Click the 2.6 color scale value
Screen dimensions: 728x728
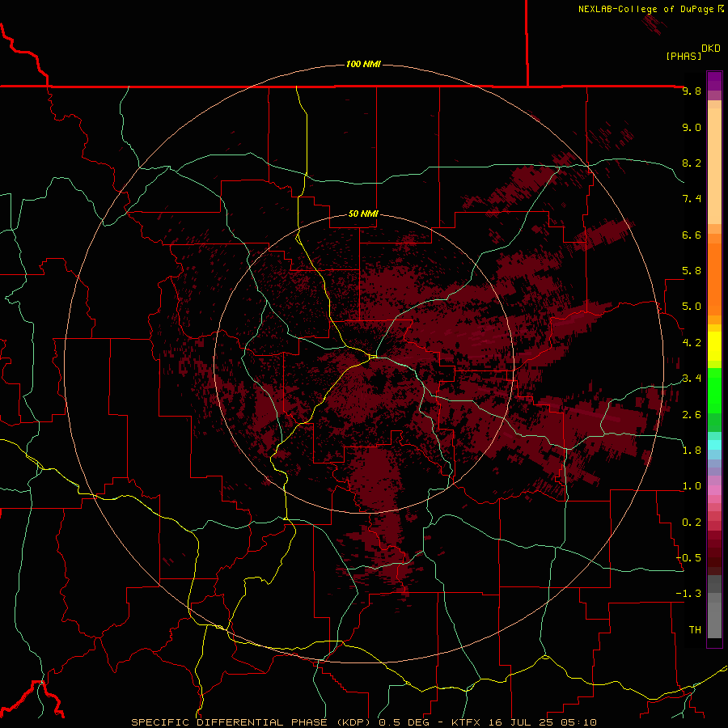click(692, 415)
